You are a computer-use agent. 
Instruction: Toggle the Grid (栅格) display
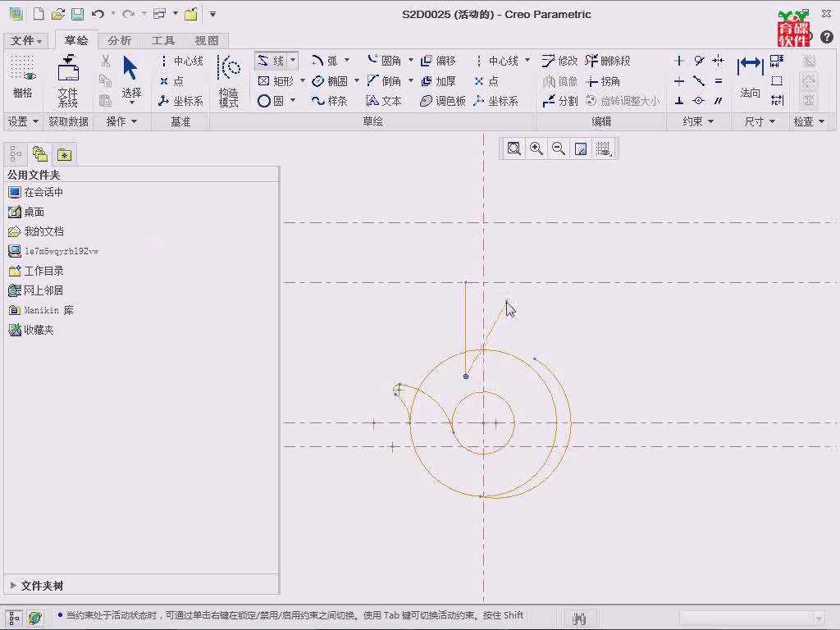tap(22, 78)
